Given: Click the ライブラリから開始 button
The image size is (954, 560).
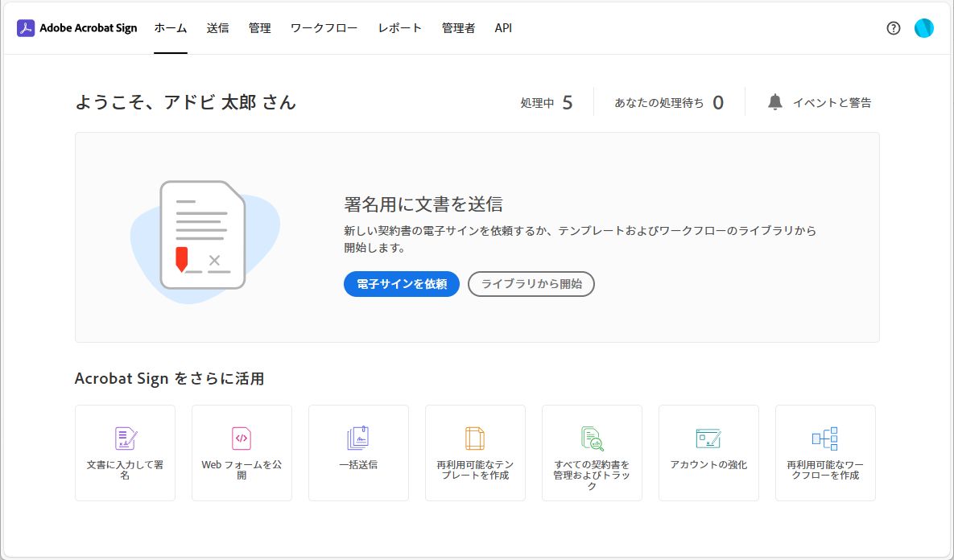Looking at the screenshot, I should click(531, 284).
